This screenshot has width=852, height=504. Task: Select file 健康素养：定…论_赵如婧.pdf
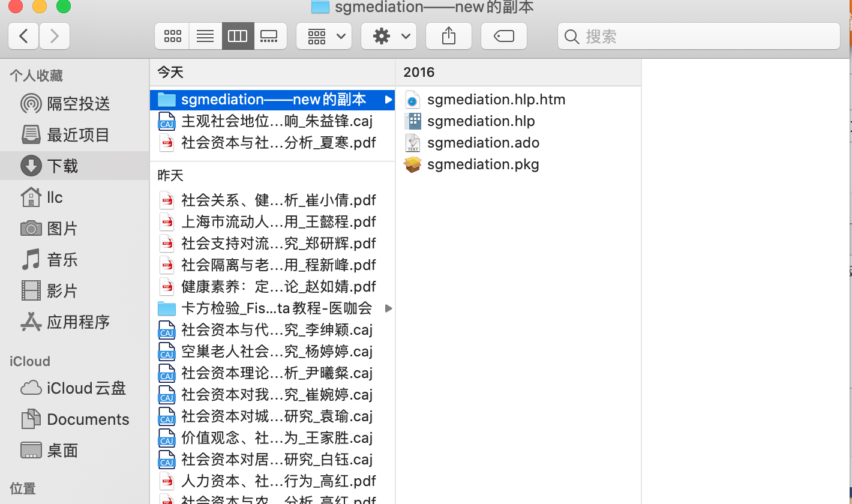pos(272,287)
